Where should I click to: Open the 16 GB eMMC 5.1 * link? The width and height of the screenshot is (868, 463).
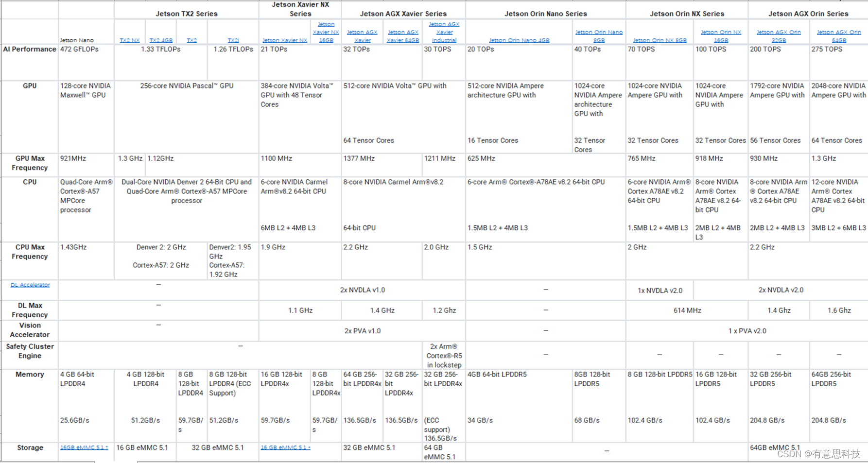[x=285, y=447]
